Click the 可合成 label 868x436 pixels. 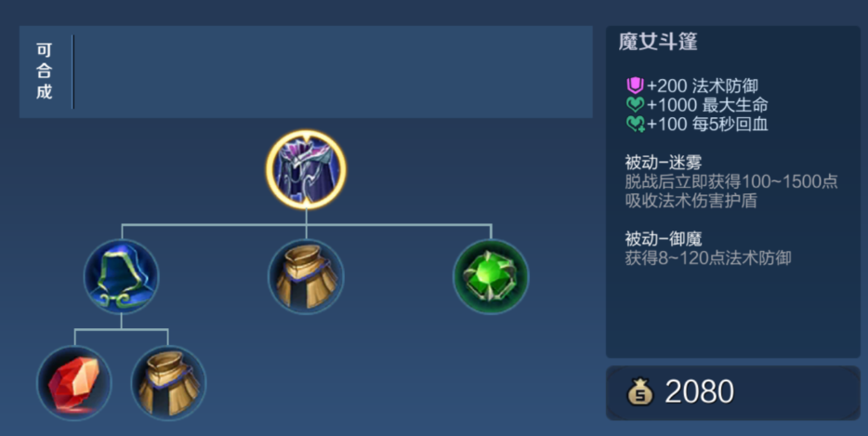[x=45, y=72]
